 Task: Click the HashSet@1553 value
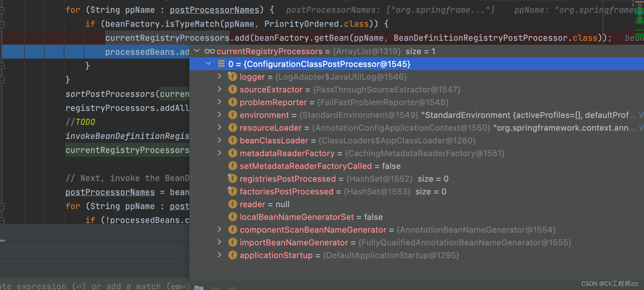(377, 192)
